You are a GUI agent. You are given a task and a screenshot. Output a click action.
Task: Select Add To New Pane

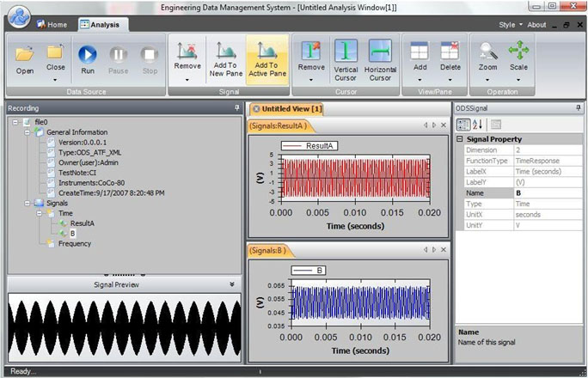[x=226, y=60]
